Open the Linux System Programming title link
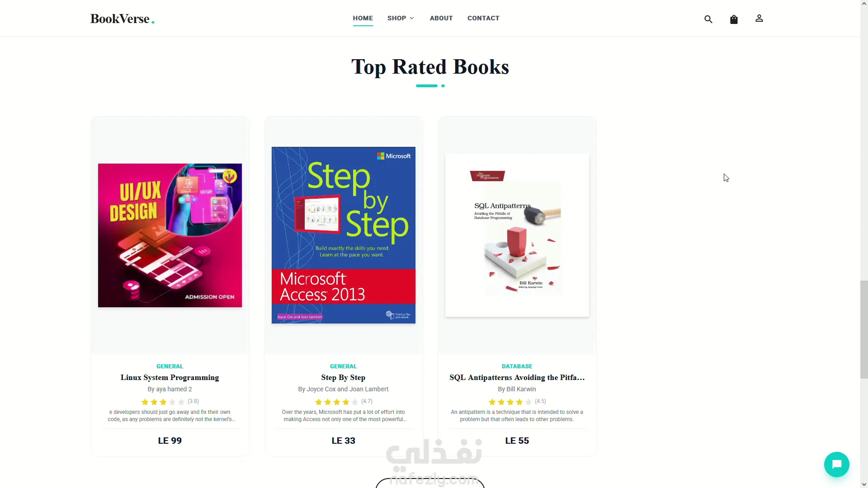This screenshot has width=868, height=488. click(x=170, y=377)
